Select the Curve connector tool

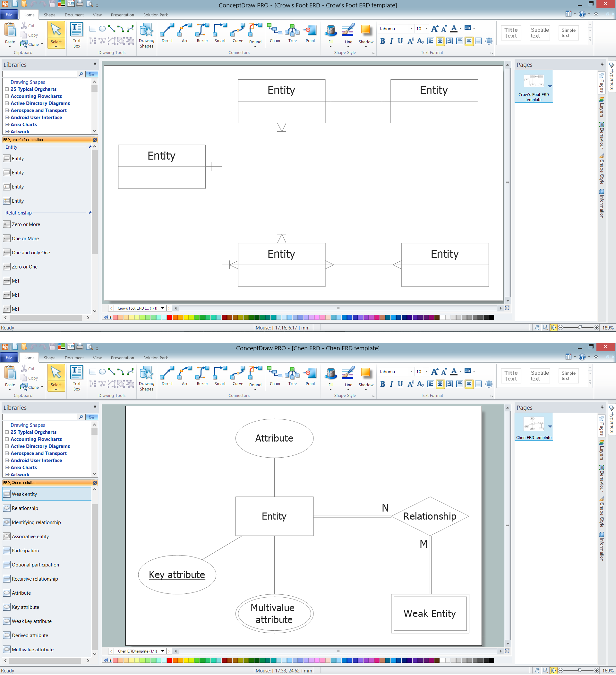pos(238,33)
